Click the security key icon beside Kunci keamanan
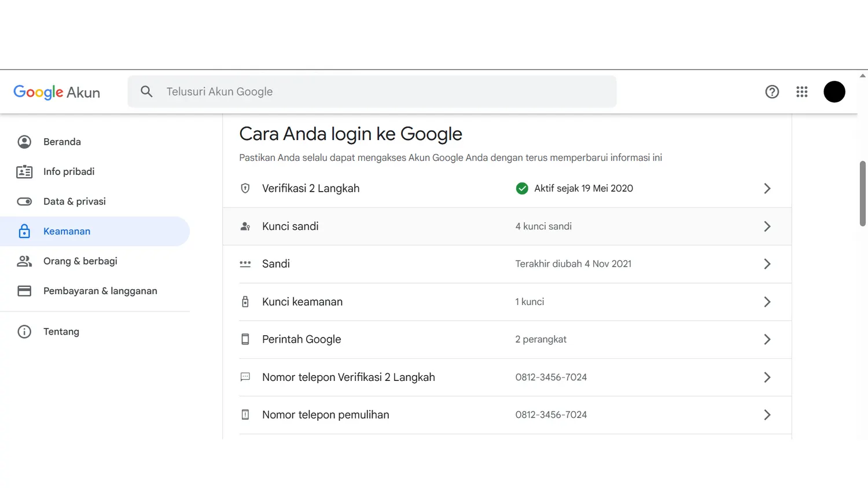Viewport: 868px width, 488px height. (x=245, y=302)
